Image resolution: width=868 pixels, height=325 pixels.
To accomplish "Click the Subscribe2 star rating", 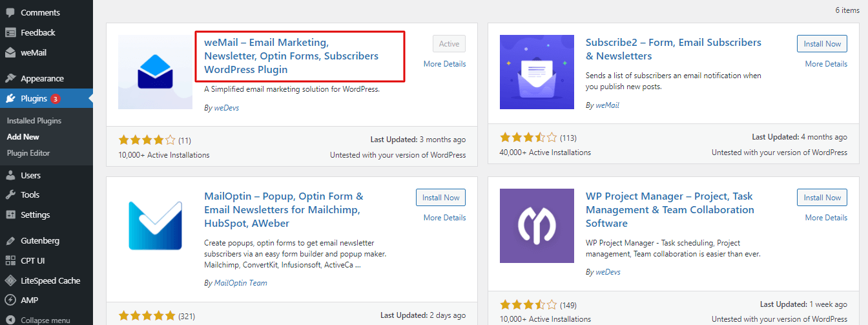I will pyautogui.click(x=528, y=138).
